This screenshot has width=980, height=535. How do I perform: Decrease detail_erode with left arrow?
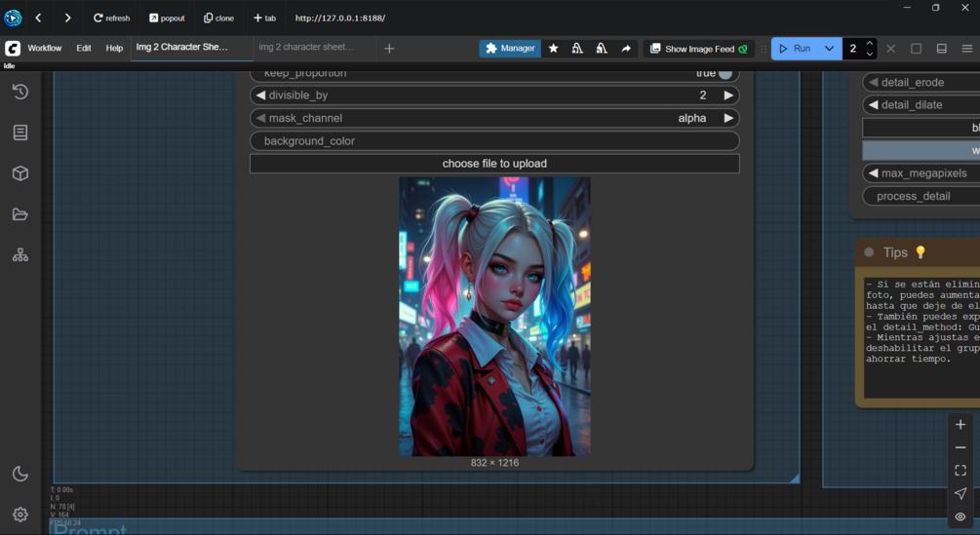[873, 83]
